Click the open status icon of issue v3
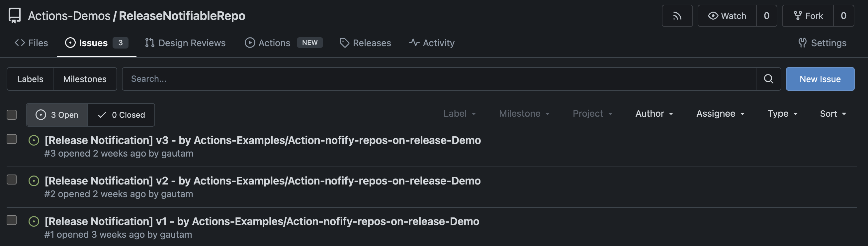 point(34,140)
